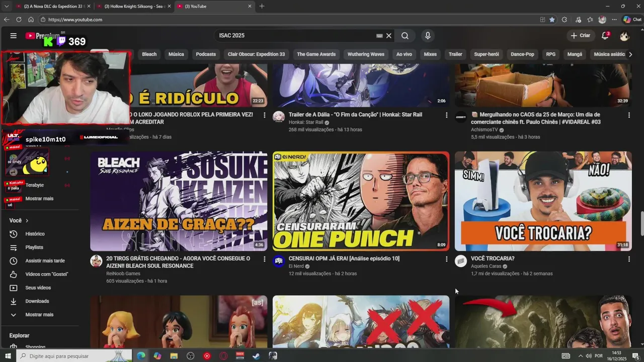Switch to A Nova DLC do Expedition 33 tab
This screenshot has width=644, height=362.
[53, 6]
